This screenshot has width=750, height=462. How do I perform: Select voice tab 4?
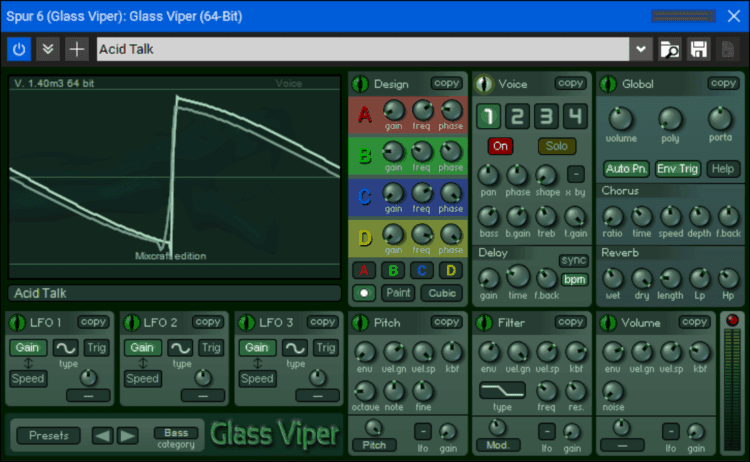[575, 116]
